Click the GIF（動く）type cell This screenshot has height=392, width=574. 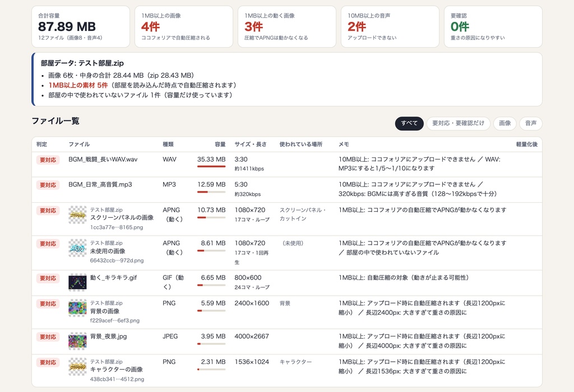point(173,282)
